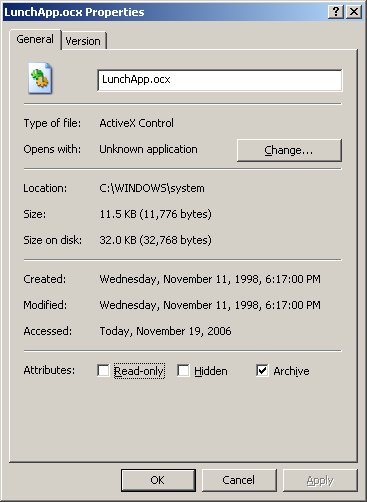This screenshot has height=502, width=367.
Task: Click the Created date value
Action: tap(210, 279)
